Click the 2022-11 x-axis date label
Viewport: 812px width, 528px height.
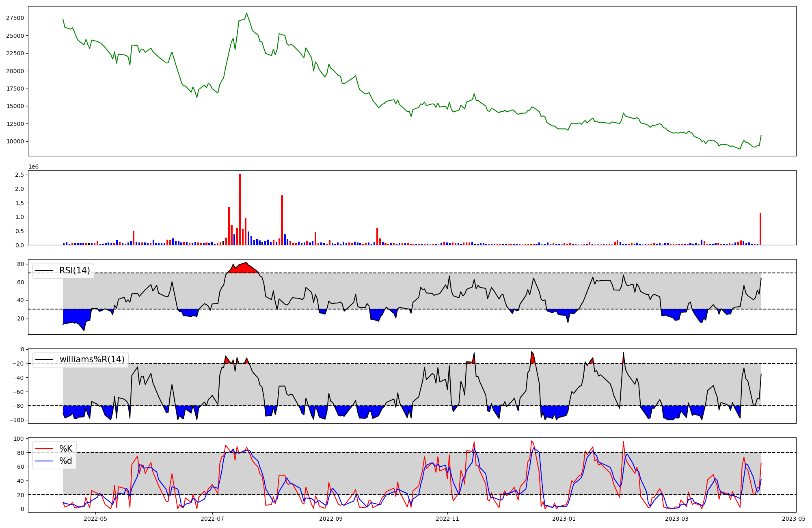click(447, 519)
